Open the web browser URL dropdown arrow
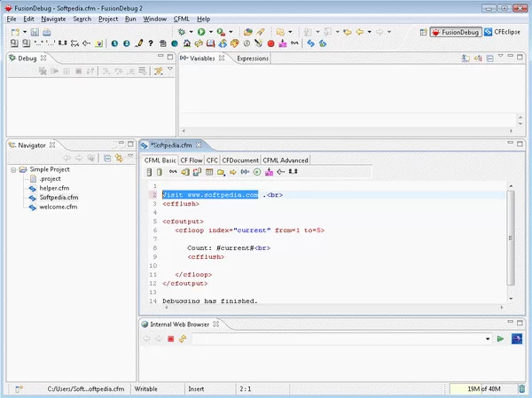Image resolution: width=532 pixels, height=398 pixels. coord(488,339)
